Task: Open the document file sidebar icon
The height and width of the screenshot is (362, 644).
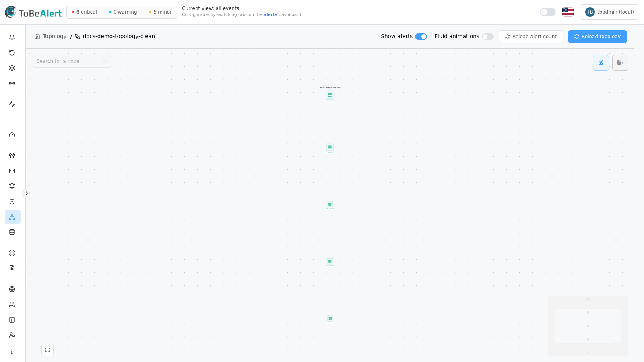Action: click(12, 268)
